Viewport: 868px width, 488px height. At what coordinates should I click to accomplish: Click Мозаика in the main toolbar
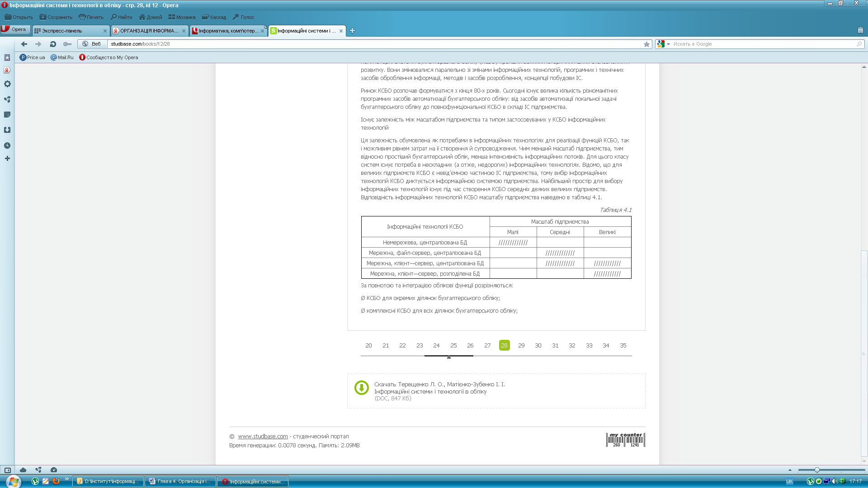(182, 17)
